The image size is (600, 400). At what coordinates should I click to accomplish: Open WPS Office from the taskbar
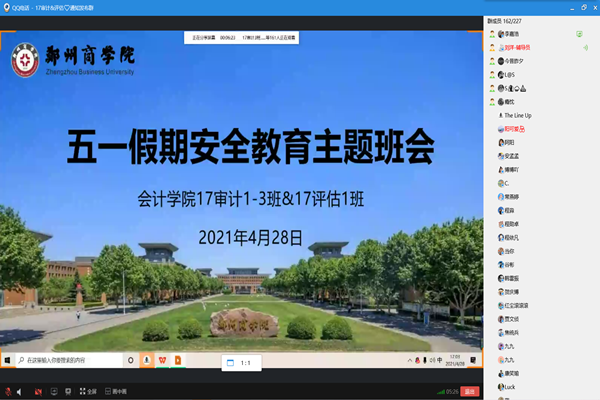coord(162,360)
